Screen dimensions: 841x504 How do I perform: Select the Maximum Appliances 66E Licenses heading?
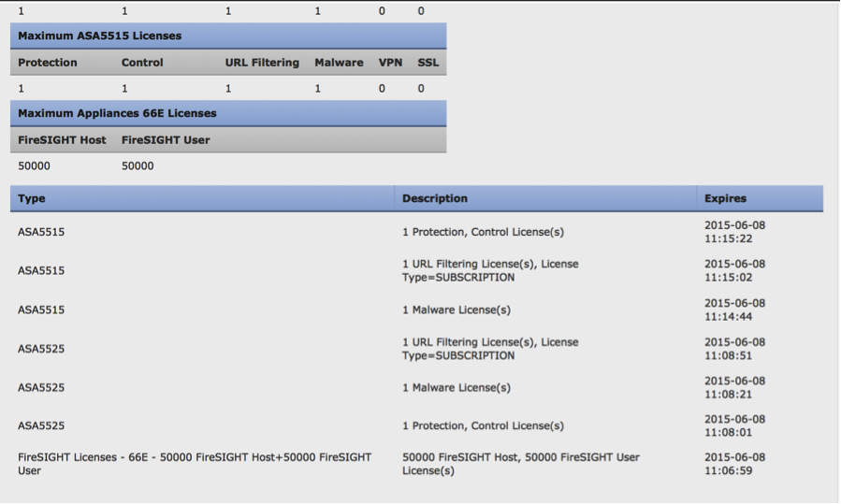[x=117, y=113]
